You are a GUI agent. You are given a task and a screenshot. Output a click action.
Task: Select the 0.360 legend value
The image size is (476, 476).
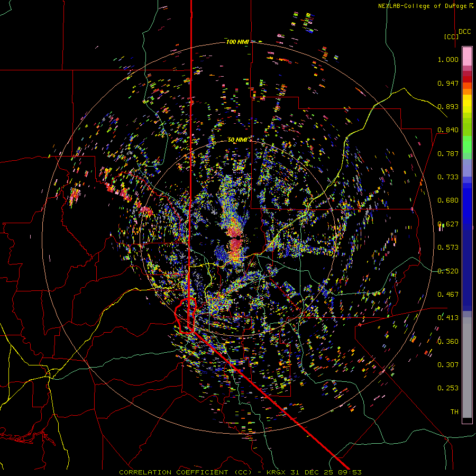(448, 342)
